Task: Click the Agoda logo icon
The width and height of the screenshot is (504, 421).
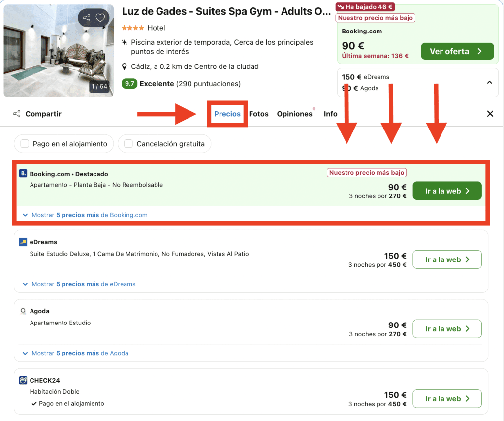Action: tap(23, 311)
